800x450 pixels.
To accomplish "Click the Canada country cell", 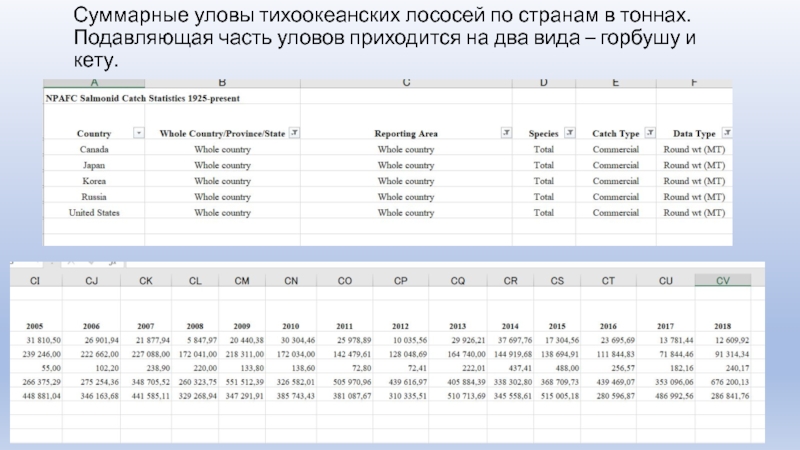I will pos(93,149).
